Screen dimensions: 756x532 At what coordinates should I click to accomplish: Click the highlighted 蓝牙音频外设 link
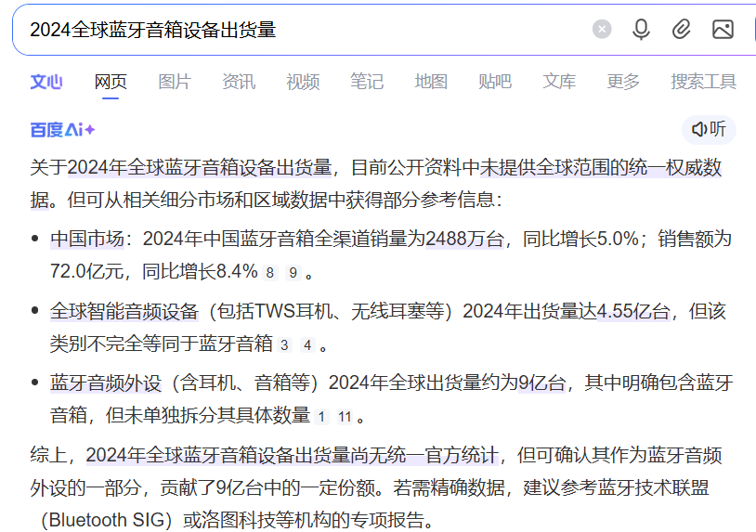coord(105,383)
